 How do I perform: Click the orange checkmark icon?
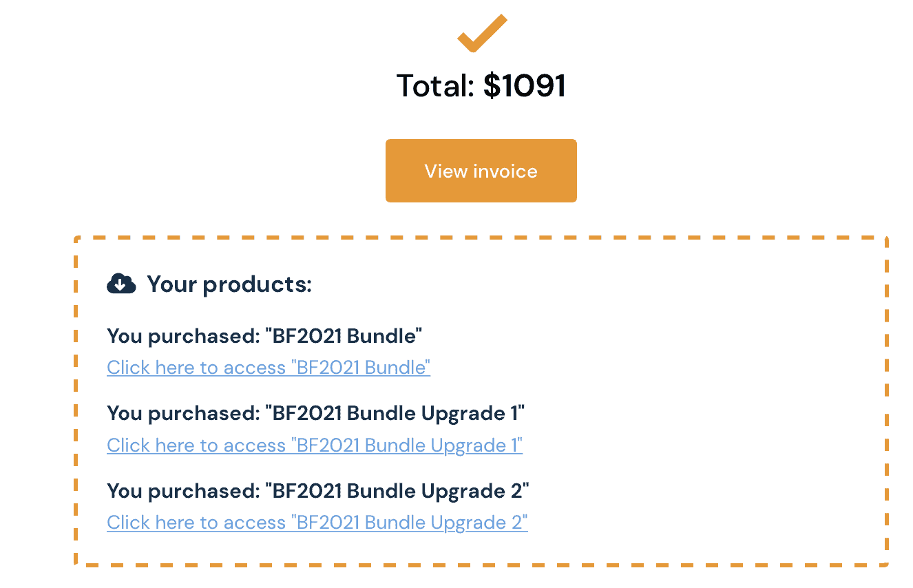click(x=482, y=33)
